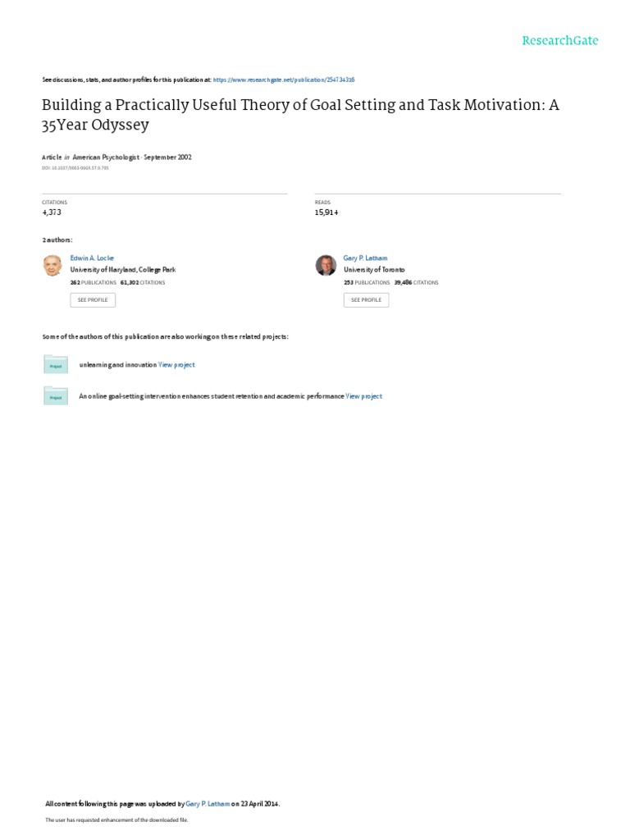This screenshot has width=630, height=840.
Task: Click Edwin A. Locke's profile photo
Action: click(52, 265)
